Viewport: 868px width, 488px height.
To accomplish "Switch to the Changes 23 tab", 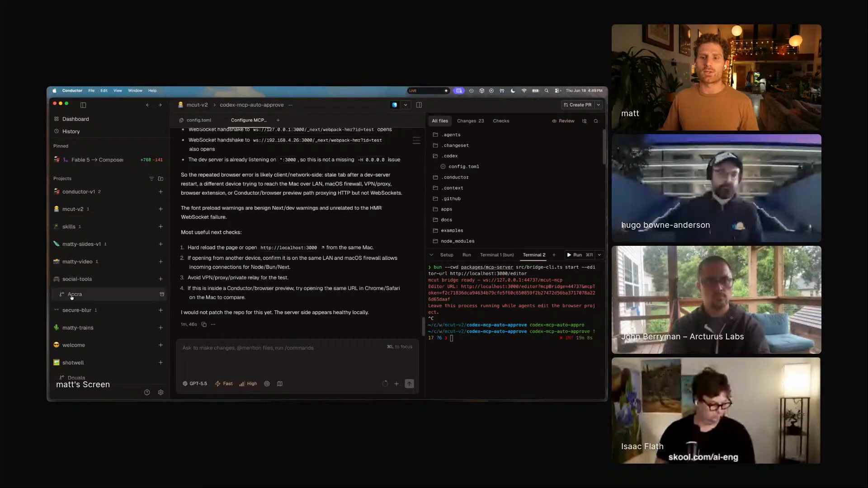I will pyautogui.click(x=470, y=121).
